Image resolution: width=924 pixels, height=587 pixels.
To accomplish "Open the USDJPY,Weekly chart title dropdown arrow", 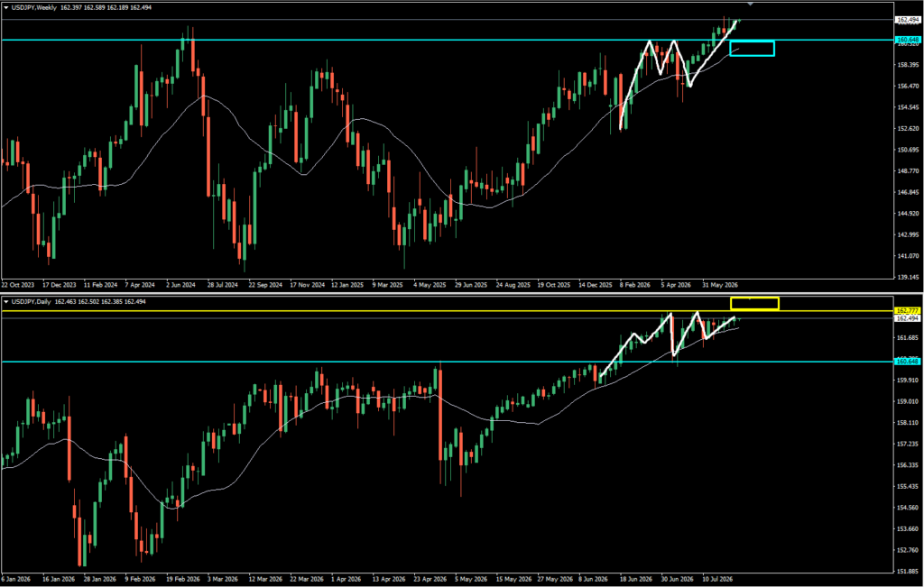I will [x=6, y=7].
